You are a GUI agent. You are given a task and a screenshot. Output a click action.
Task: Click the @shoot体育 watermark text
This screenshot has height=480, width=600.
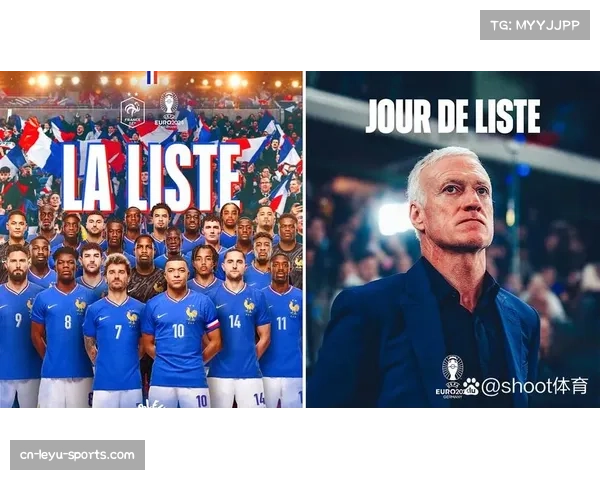pyautogui.click(x=534, y=386)
